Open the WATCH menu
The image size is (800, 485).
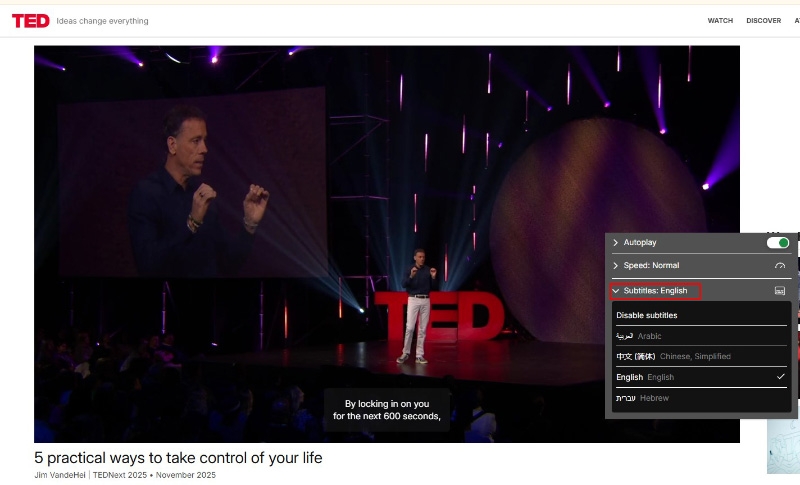720,21
